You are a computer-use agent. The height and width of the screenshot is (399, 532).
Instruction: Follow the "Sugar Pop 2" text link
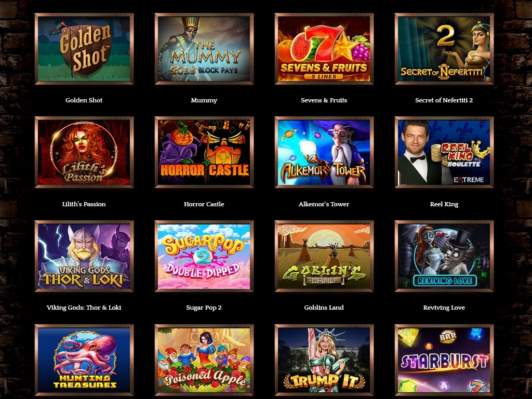click(204, 308)
